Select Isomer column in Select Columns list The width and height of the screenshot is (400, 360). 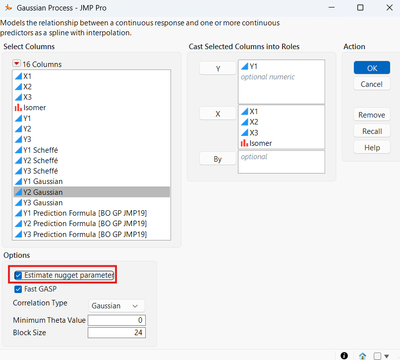pos(92,107)
